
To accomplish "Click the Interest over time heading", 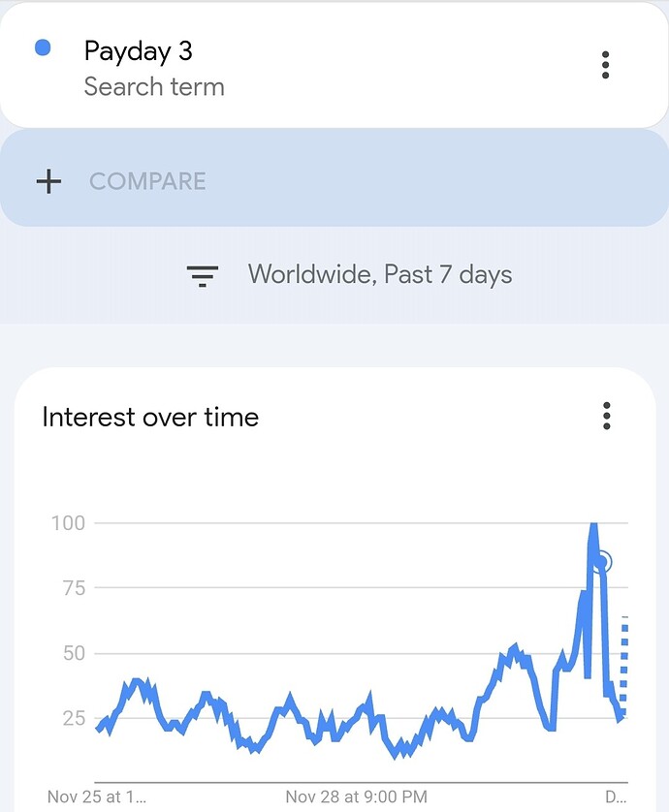I will (x=150, y=417).
